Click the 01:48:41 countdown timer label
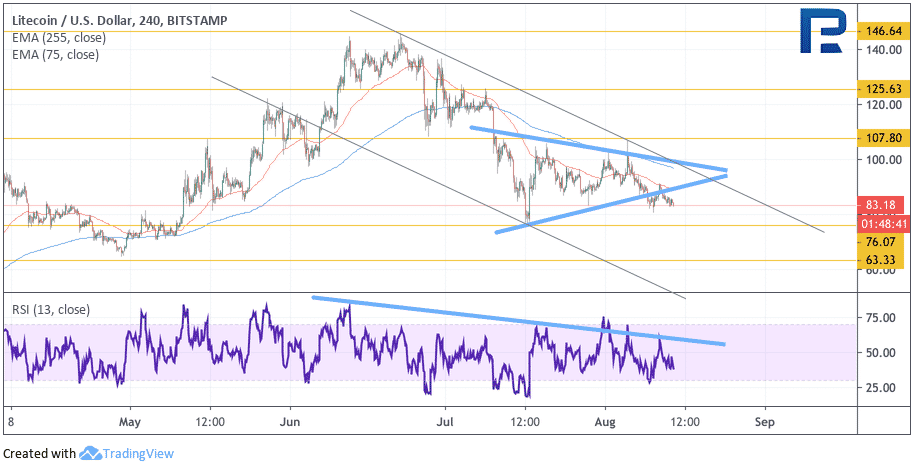This screenshot has height=471, width=914. pos(881,222)
